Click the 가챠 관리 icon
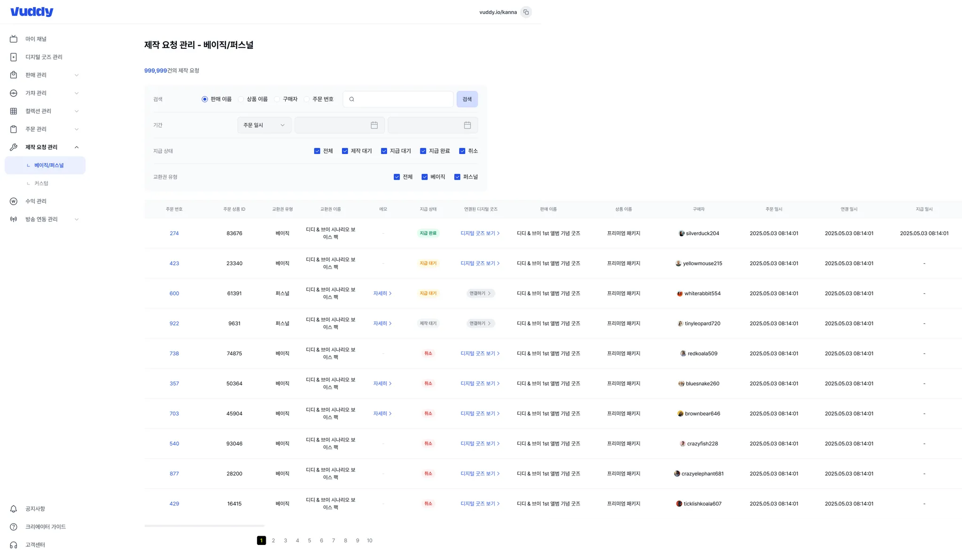Image resolution: width=962 pixels, height=560 pixels. pyautogui.click(x=14, y=93)
